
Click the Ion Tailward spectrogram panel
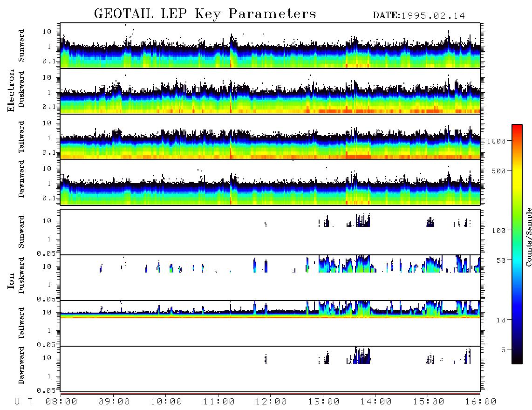pyautogui.click(x=270, y=323)
